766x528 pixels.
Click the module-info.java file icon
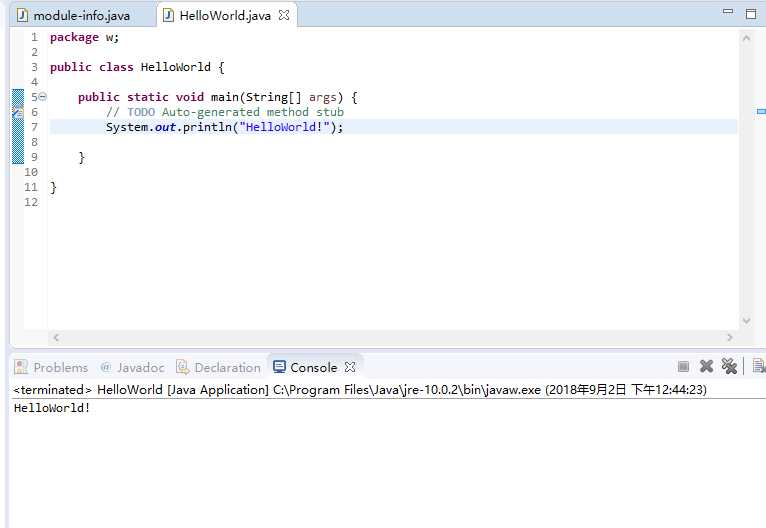click(22, 15)
